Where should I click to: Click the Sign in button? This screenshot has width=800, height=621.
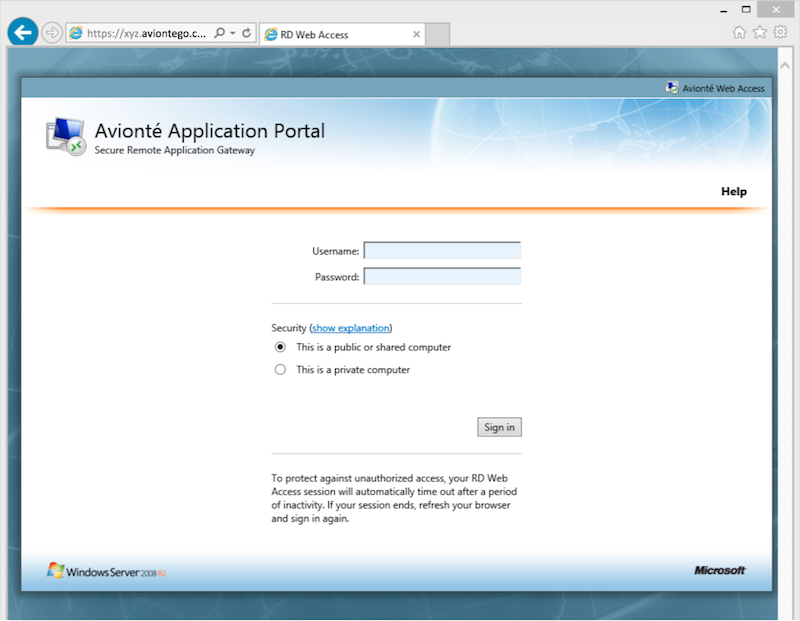pyautogui.click(x=499, y=427)
